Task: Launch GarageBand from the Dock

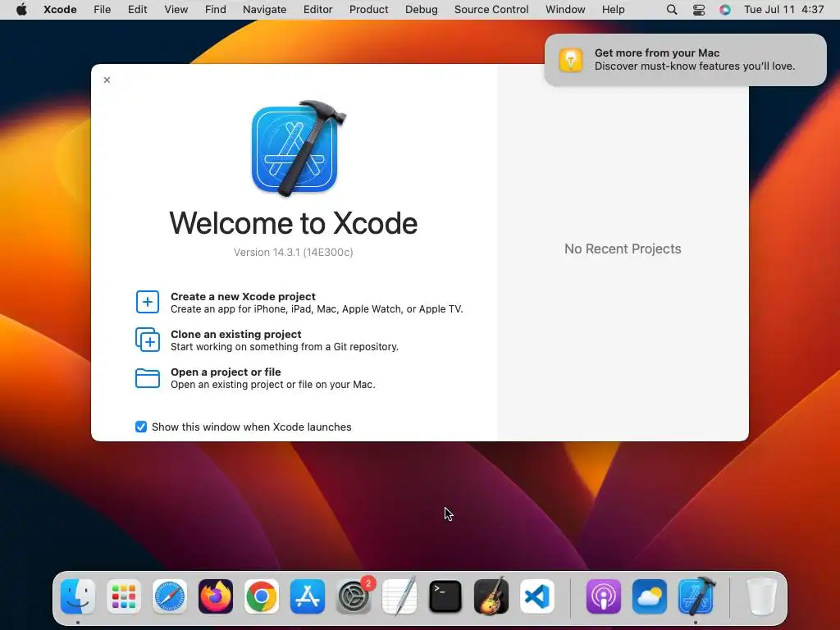Action: point(491,596)
